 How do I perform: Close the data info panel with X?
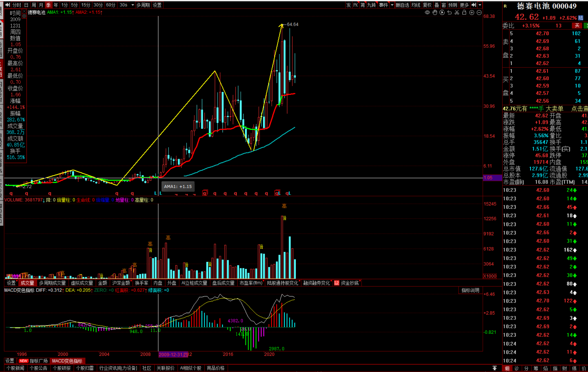(x=24, y=11)
